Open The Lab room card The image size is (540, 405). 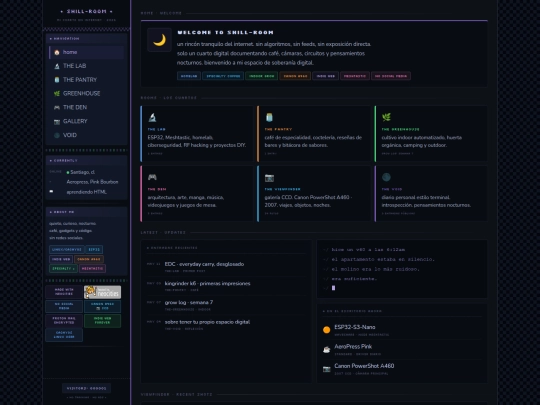click(197, 134)
